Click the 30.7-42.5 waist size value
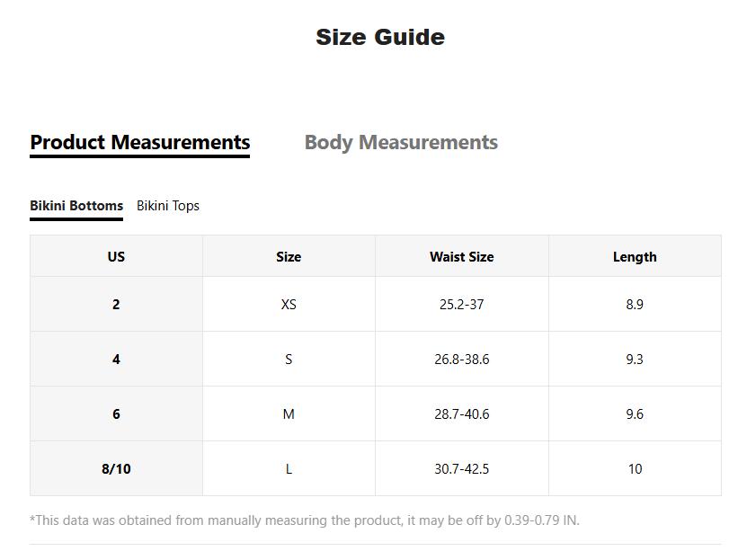Screen dimensions: 747x560 click(x=461, y=469)
